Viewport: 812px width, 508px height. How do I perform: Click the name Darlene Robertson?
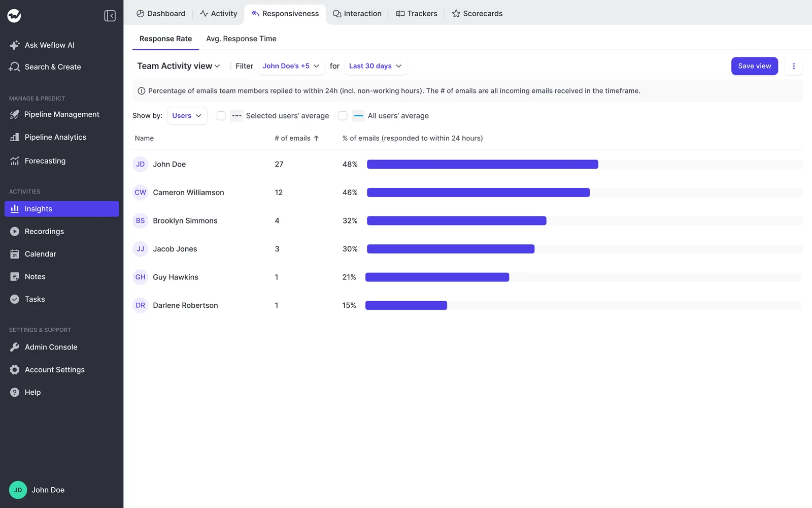point(185,305)
